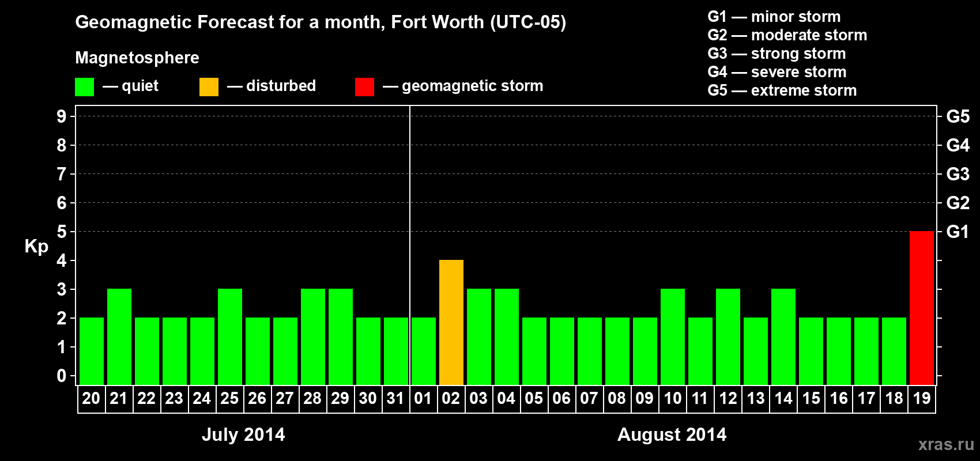Viewport: 980px width, 461px height.
Task: Click the green bar for August 01
Action: pyautogui.click(x=424, y=352)
